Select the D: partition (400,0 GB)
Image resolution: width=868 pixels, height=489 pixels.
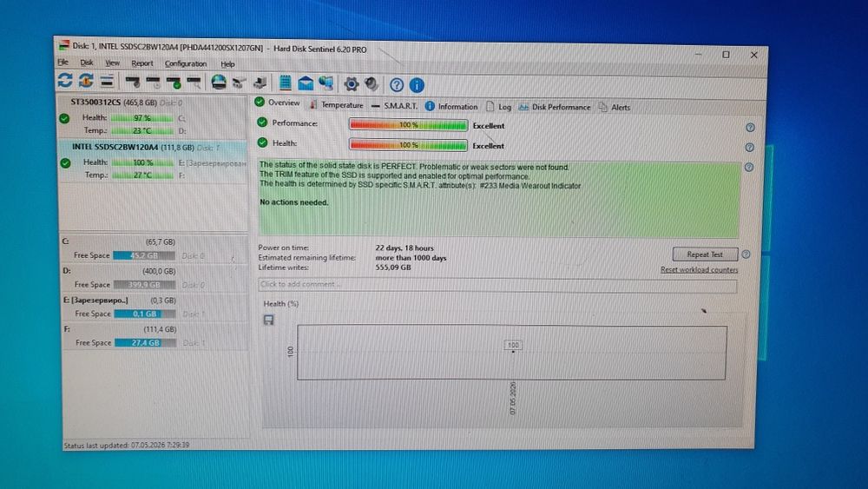click(154, 277)
